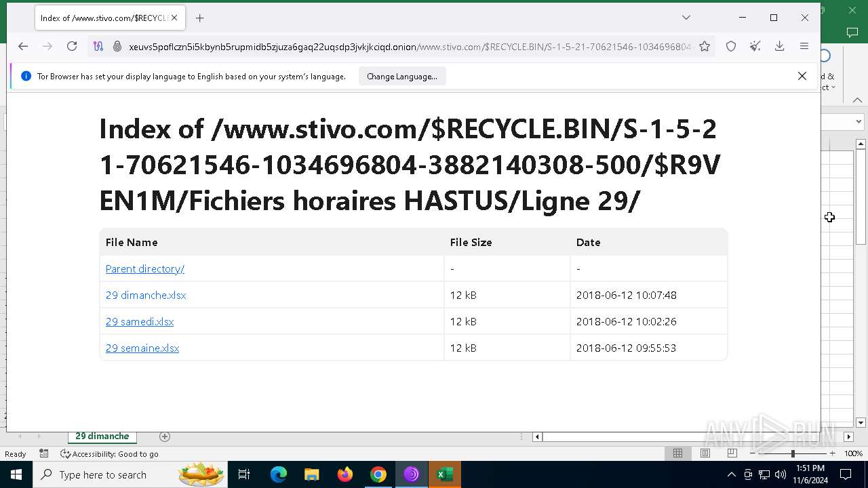
Task: Expand the Excel formula bar dropdown
Action: click(859, 122)
